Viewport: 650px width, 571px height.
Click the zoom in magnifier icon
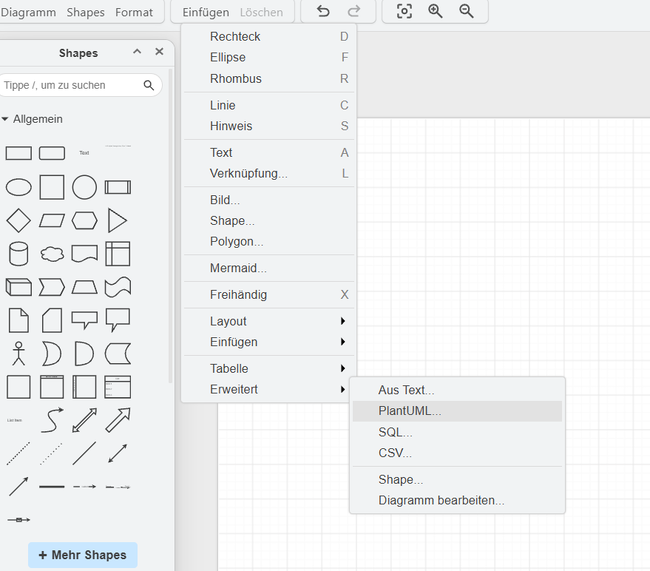tap(435, 11)
